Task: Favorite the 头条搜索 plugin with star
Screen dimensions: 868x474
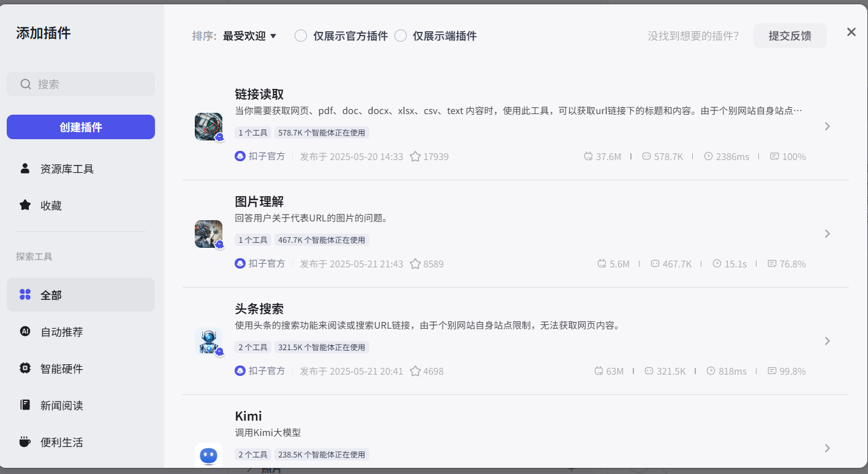Action: 415,372
